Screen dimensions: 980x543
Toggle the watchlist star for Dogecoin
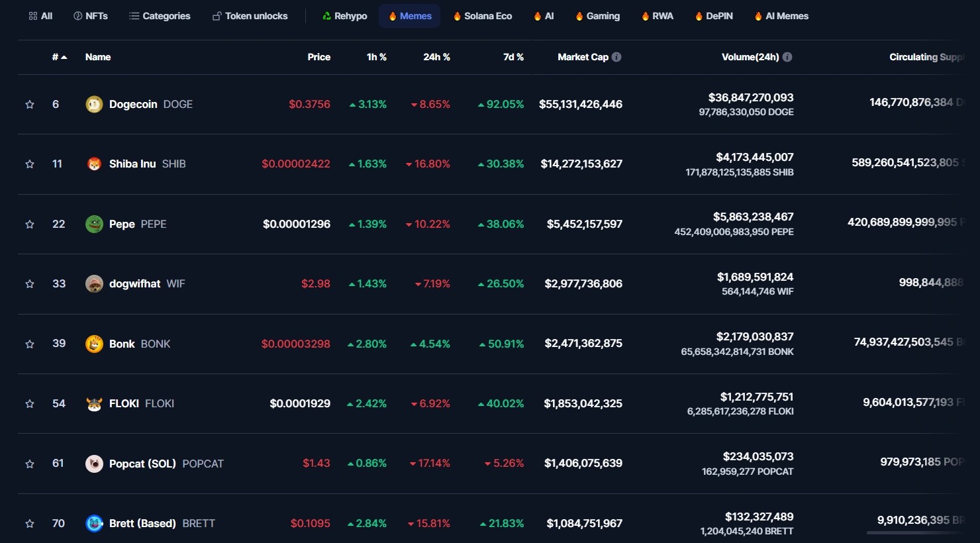click(30, 105)
